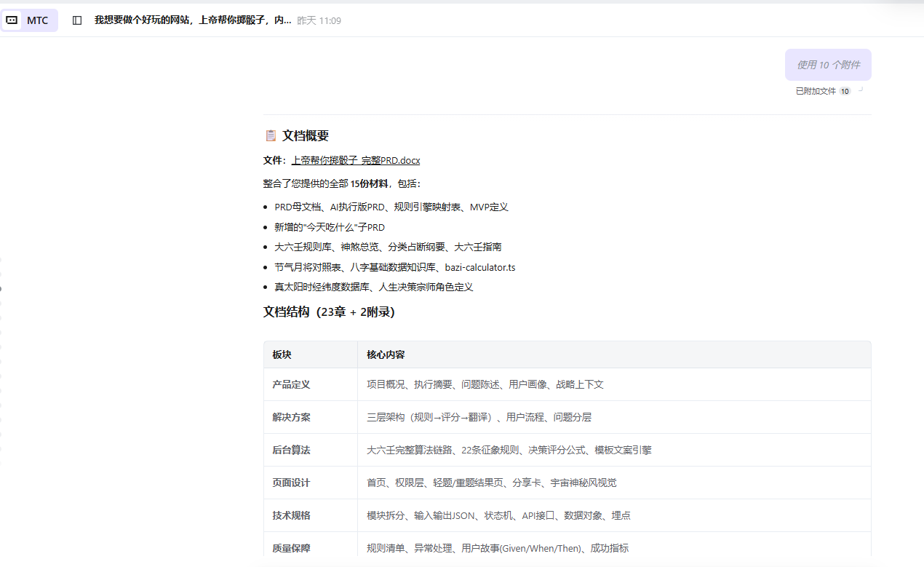
Task: Click the 核心内容 table column header
Action: point(386,354)
